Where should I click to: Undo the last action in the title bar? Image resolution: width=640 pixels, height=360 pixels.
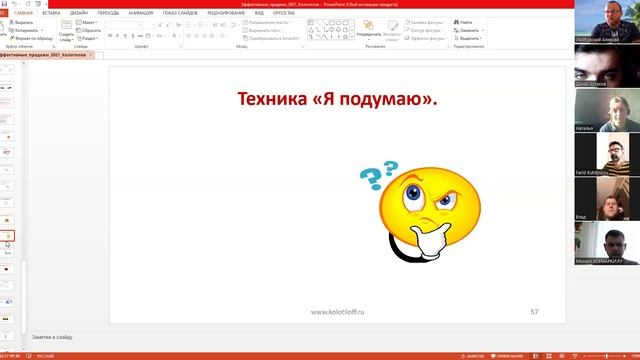(x=14, y=4)
